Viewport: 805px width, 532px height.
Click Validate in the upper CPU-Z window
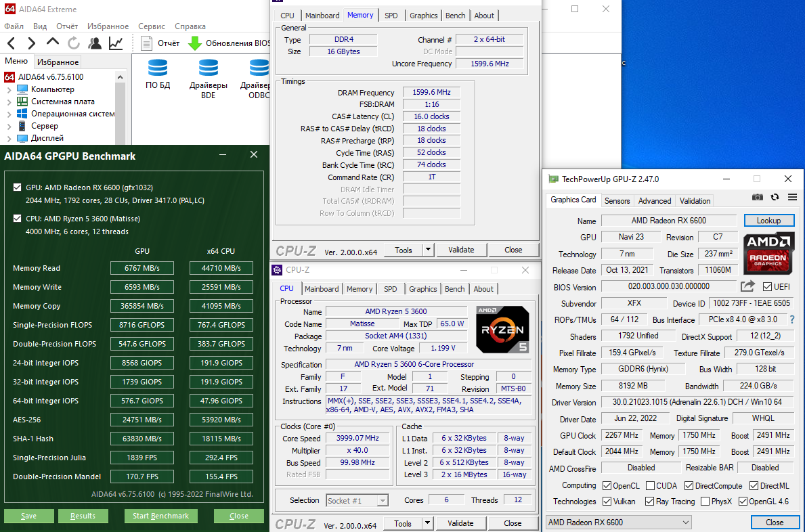pyautogui.click(x=461, y=250)
